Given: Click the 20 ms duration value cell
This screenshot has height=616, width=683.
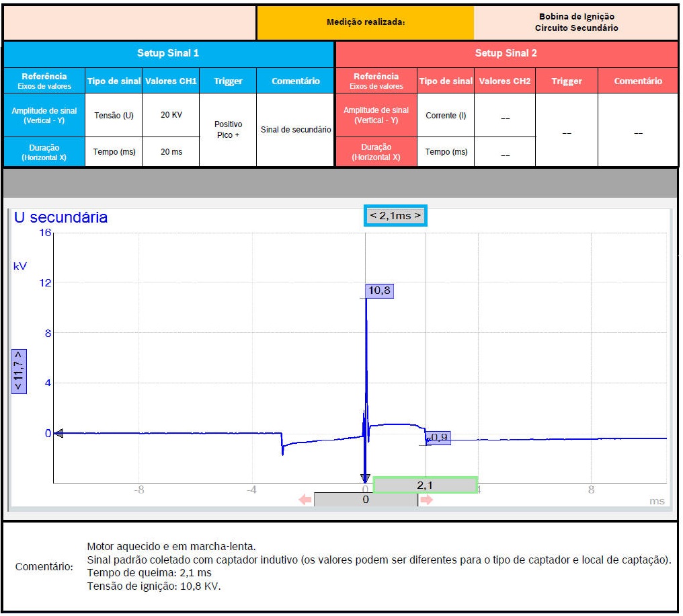Looking at the screenshot, I should (171, 152).
